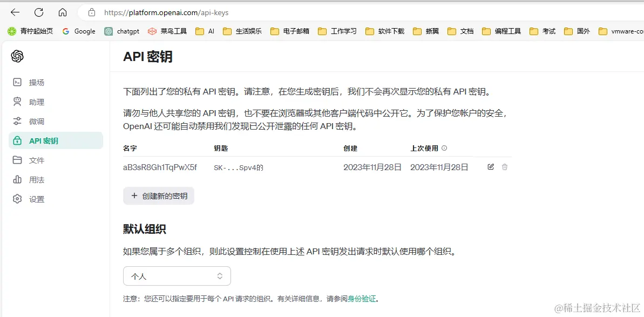Follow the 身份验证 link

[363, 298]
